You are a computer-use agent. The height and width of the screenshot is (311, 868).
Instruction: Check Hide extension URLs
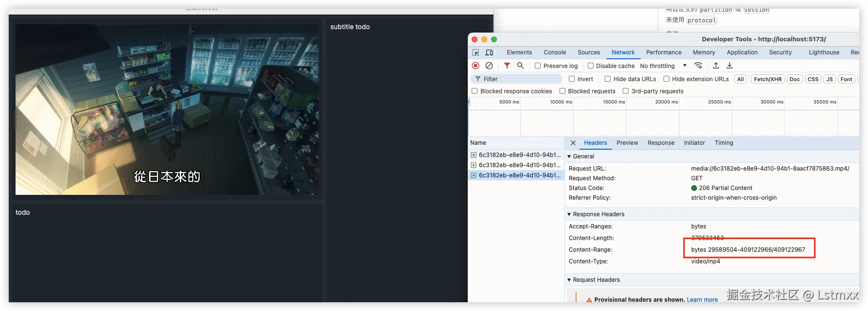666,79
